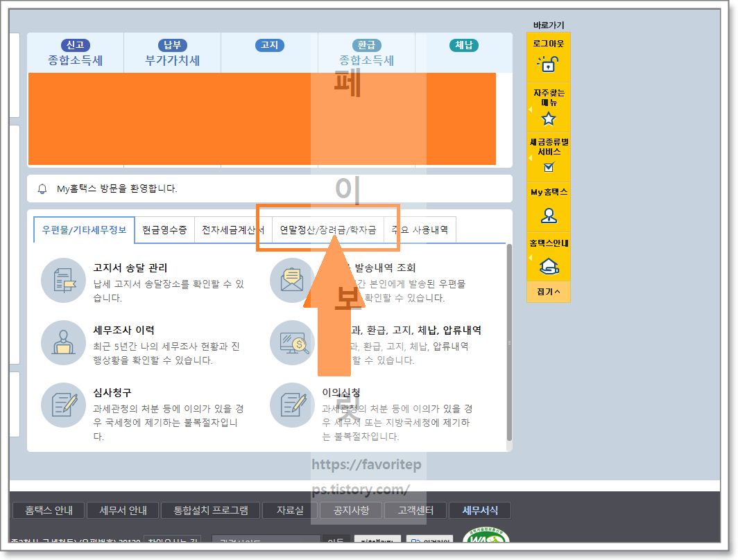This screenshot has height=560, width=738.
Task: Open the 세무조사 이력 title link
Action: tap(123, 330)
